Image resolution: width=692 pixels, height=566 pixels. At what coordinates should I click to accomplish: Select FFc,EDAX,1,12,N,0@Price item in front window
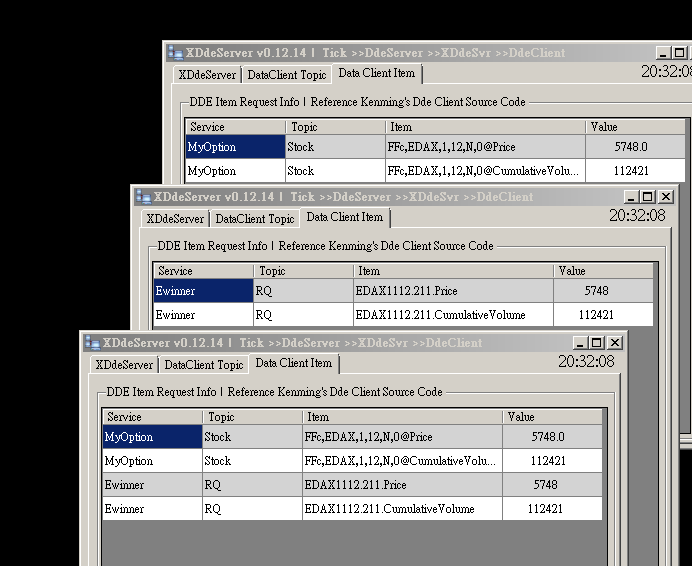(x=402, y=437)
